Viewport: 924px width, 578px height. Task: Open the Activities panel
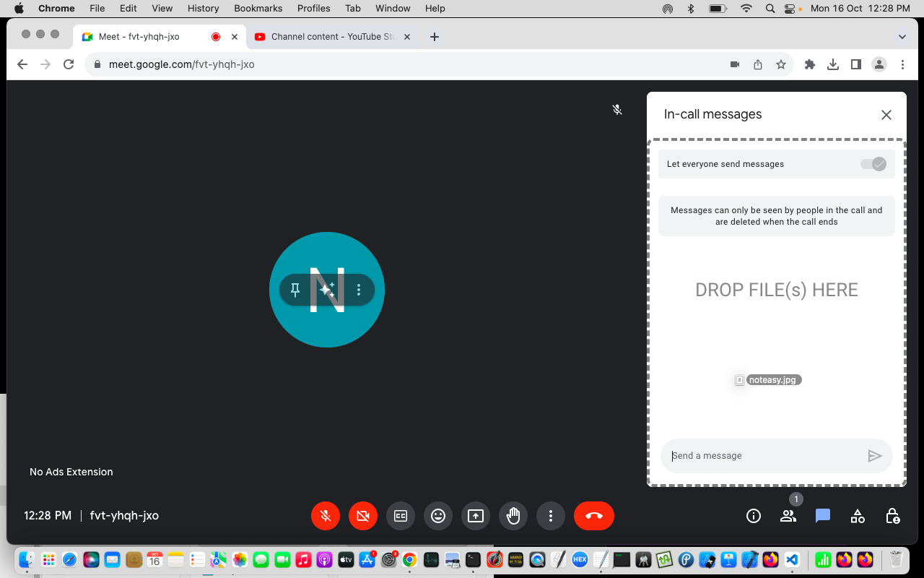(x=857, y=516)
